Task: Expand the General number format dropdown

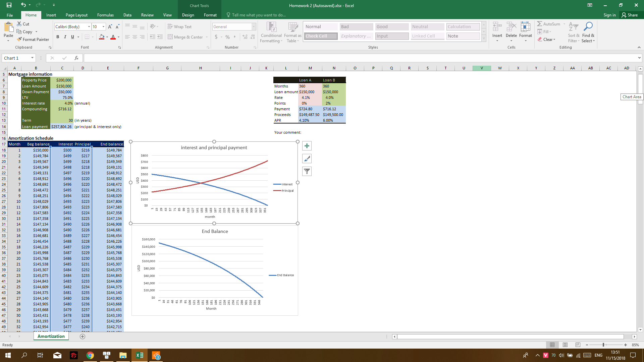Action: [x=254, y=26]
